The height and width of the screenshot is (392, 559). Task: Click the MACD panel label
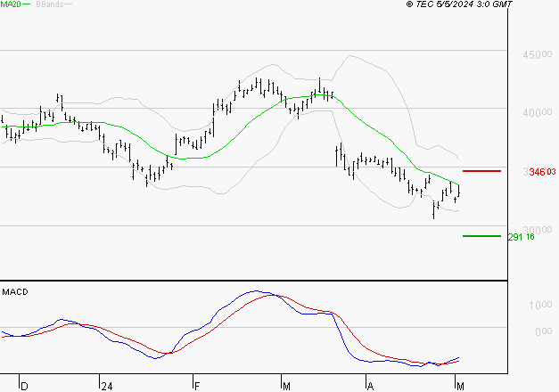click(x=15, y=292)
